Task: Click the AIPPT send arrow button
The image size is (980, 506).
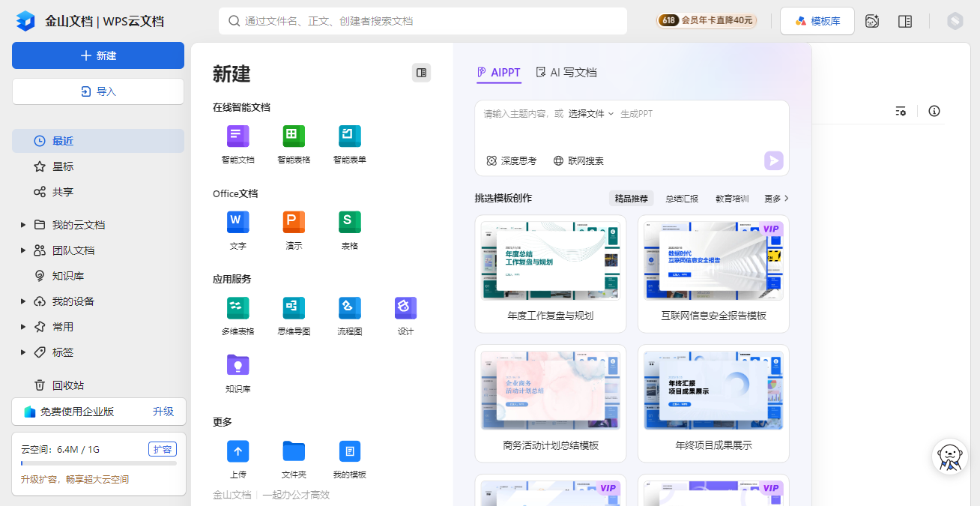Action: point(773,160)
